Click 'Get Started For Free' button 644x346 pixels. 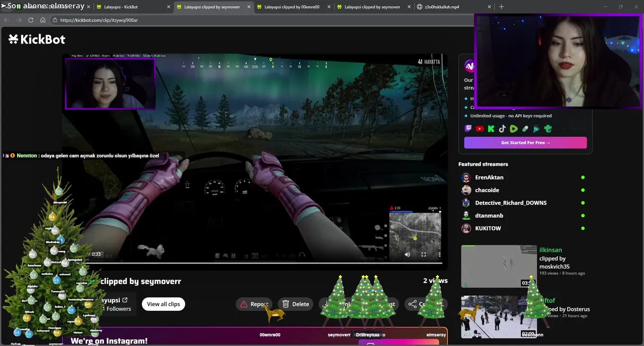pos(525,143)
